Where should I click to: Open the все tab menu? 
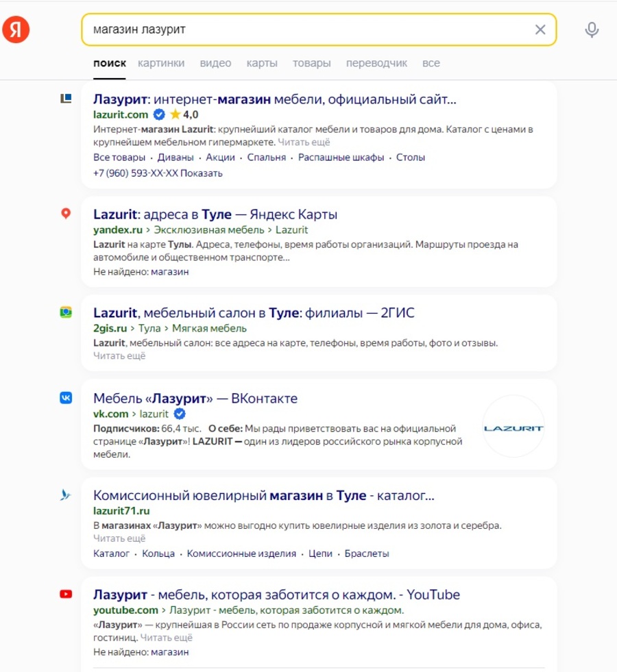(x=431, y=63)
